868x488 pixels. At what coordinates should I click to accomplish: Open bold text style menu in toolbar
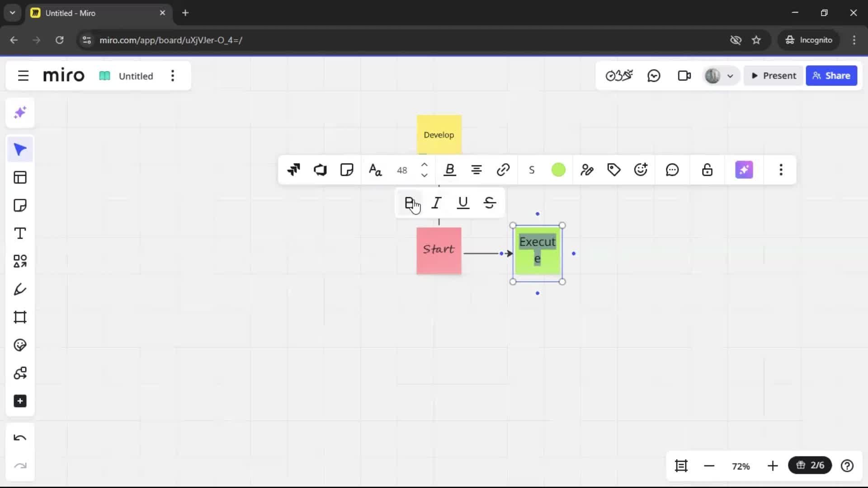[450, 170]
